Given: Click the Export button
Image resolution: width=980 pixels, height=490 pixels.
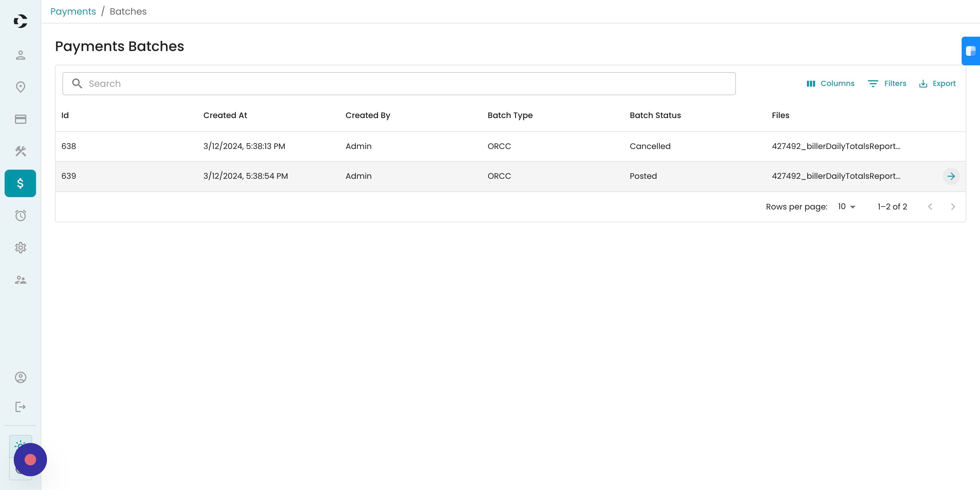Looking at the screenshot, I should 937,84.
